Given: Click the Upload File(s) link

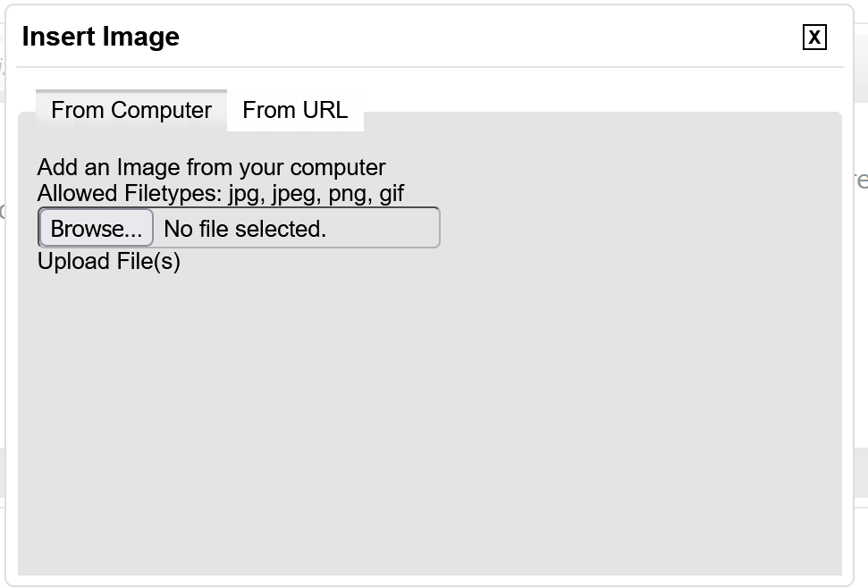Looking at the screenshot, I should pyautogui.click(x=109, y=261).
